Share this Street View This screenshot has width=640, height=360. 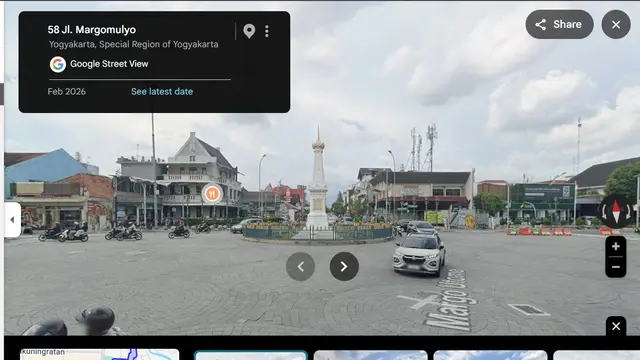(x=559, y=24)
